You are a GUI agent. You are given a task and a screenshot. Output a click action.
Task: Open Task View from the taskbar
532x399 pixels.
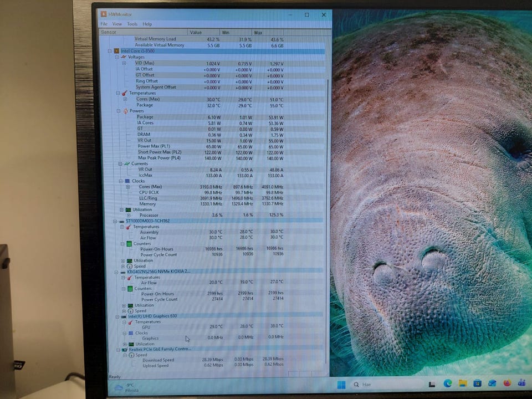[x=432, y=385]
